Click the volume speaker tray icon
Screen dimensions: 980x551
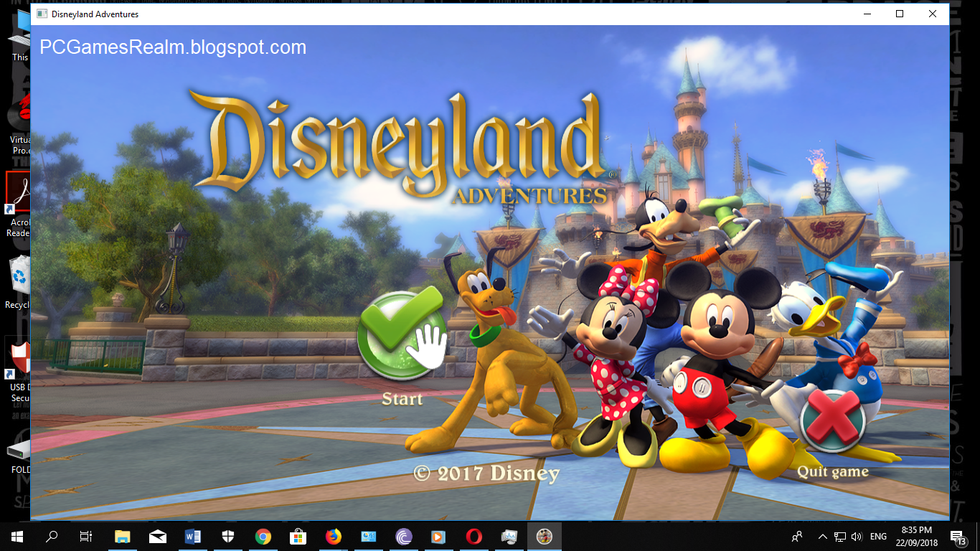tap(856, 536)
